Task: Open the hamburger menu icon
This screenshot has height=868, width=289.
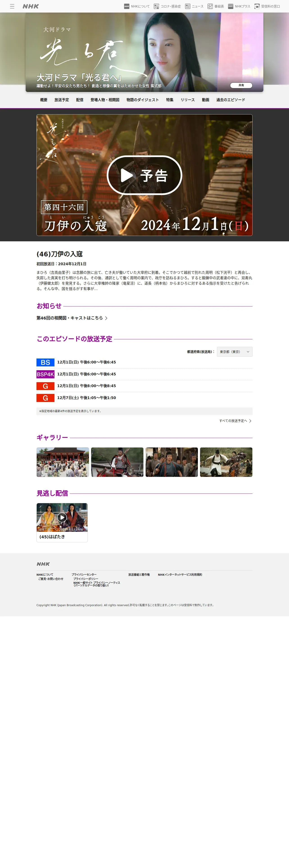Action: point(12,6)
